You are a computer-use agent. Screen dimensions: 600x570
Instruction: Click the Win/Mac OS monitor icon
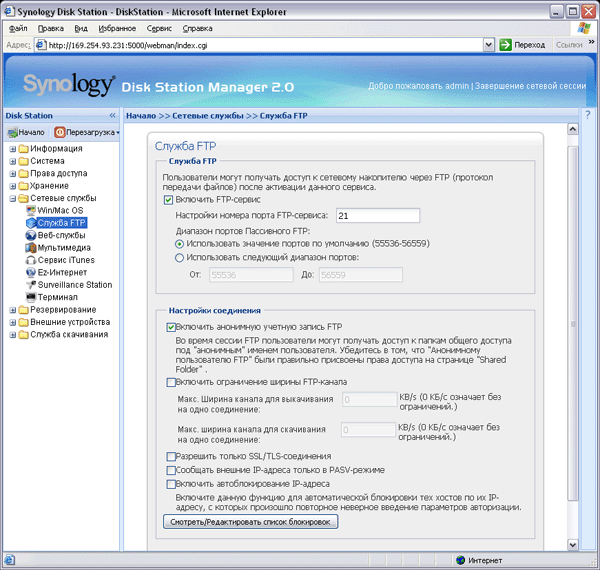[31, 210]
